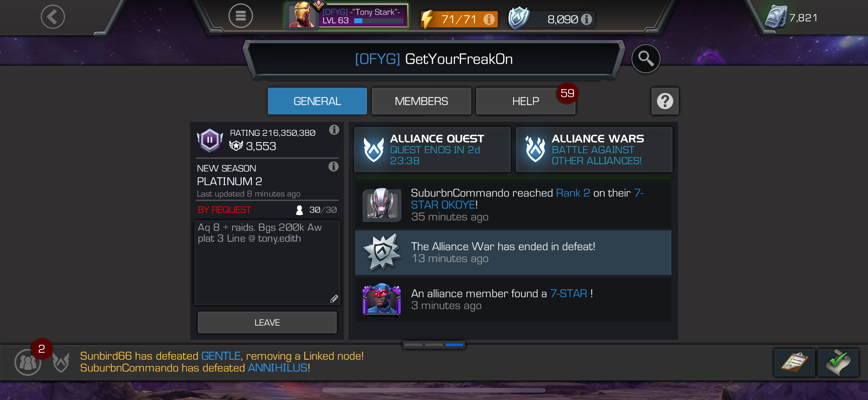Viewport: 868px width, 400px height.
Task: Show shield info next to 8,090
Action: [x=586, y=19]
